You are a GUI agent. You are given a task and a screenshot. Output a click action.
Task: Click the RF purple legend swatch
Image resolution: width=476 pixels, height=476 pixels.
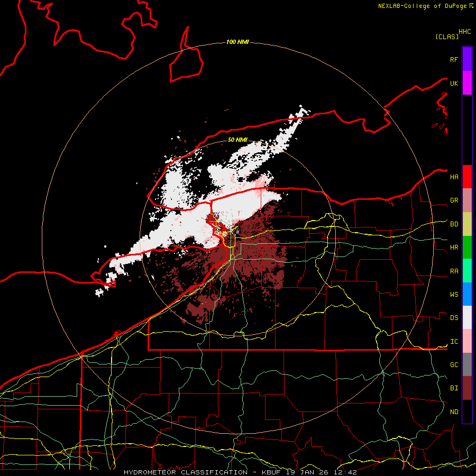pyautogui.click(x=467, y=59)
